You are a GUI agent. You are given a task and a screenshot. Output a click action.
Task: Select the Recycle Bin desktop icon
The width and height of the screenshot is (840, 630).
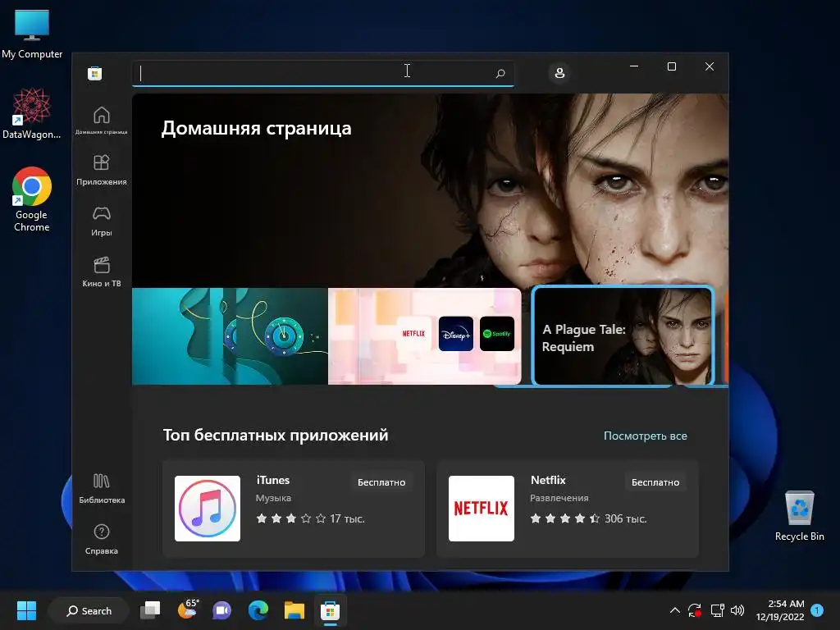(x=799, y=516)
